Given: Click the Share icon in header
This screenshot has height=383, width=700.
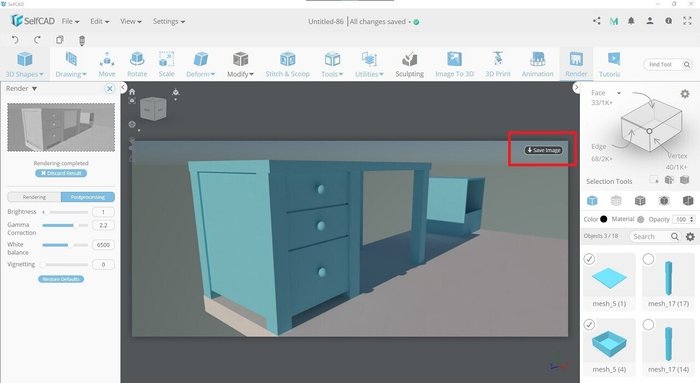Looking at the screenshot, I should point(597,21).
